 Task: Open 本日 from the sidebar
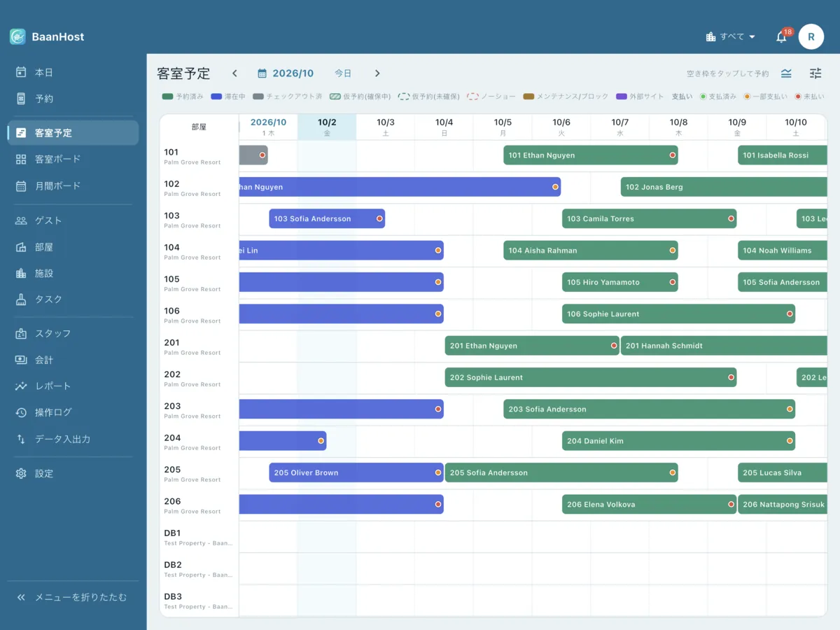click(73, 72)
